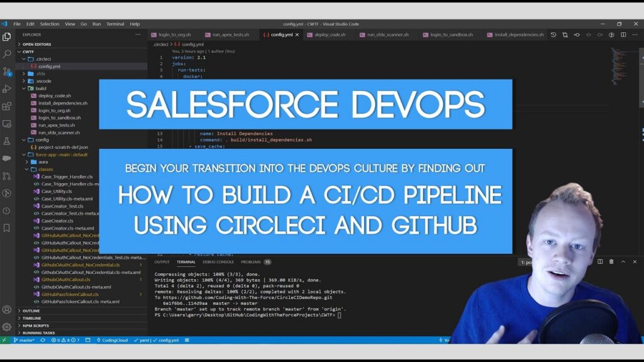
Task: Switch to the login_to_org.sh tab
Action: [174, 35]
